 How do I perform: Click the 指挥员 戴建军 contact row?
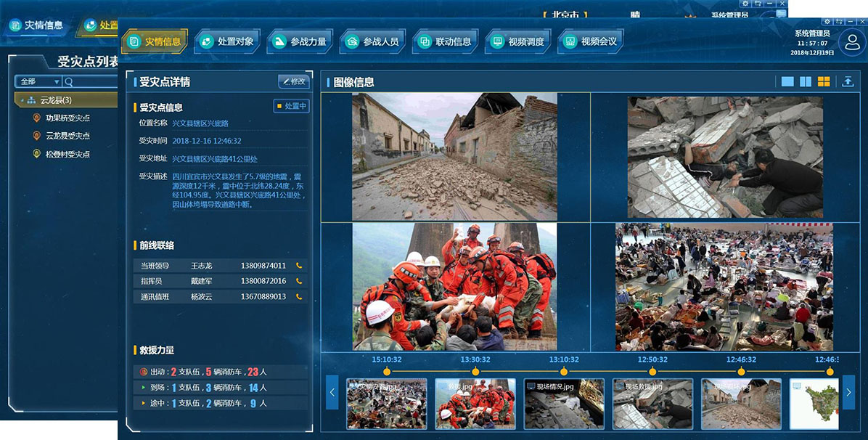click(x=221, y=282)
